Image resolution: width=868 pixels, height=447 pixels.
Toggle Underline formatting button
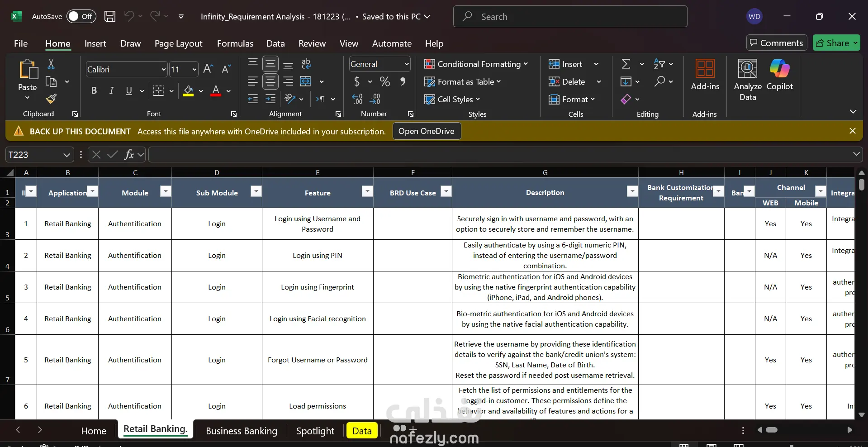pyautogui.click(x=129, y=90)
